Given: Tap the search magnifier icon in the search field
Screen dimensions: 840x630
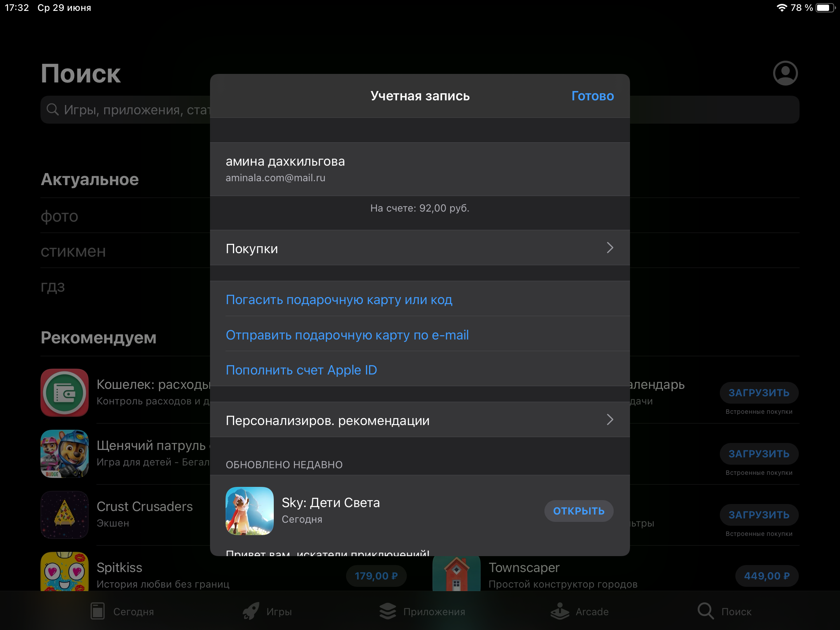Looking at the screenshot, I should pos(52,110).
